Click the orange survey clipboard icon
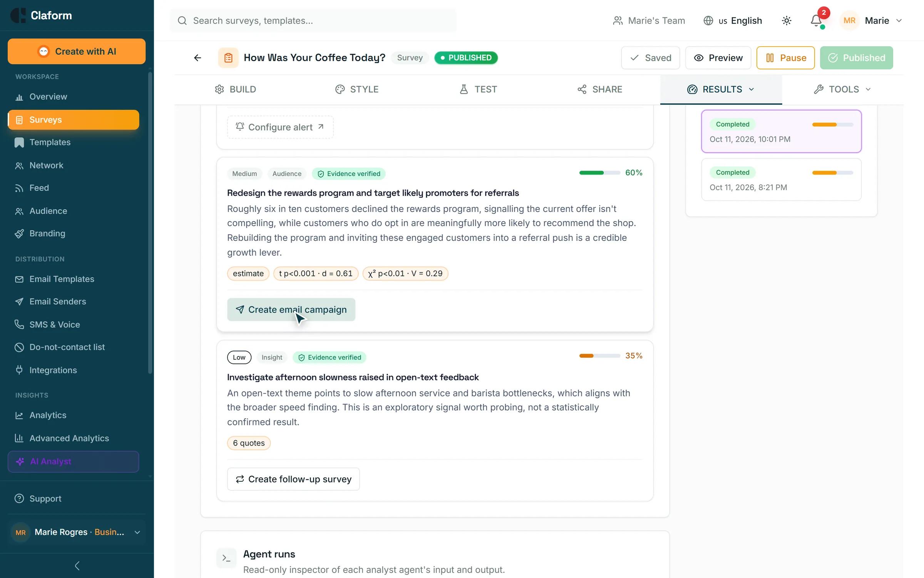The width and height of the screenshot is (924, 578). (x=228, y=58)
